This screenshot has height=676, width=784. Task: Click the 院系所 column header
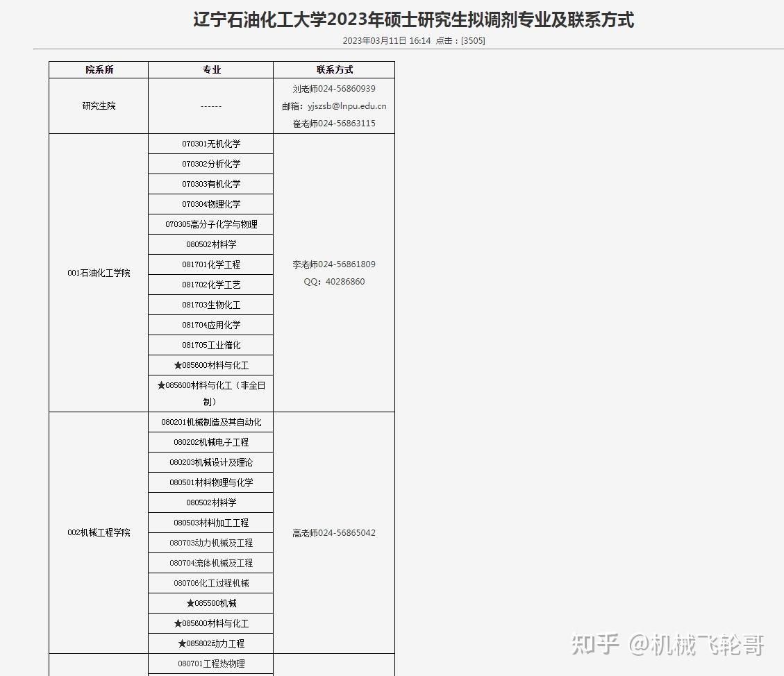[x=99, y=69]
